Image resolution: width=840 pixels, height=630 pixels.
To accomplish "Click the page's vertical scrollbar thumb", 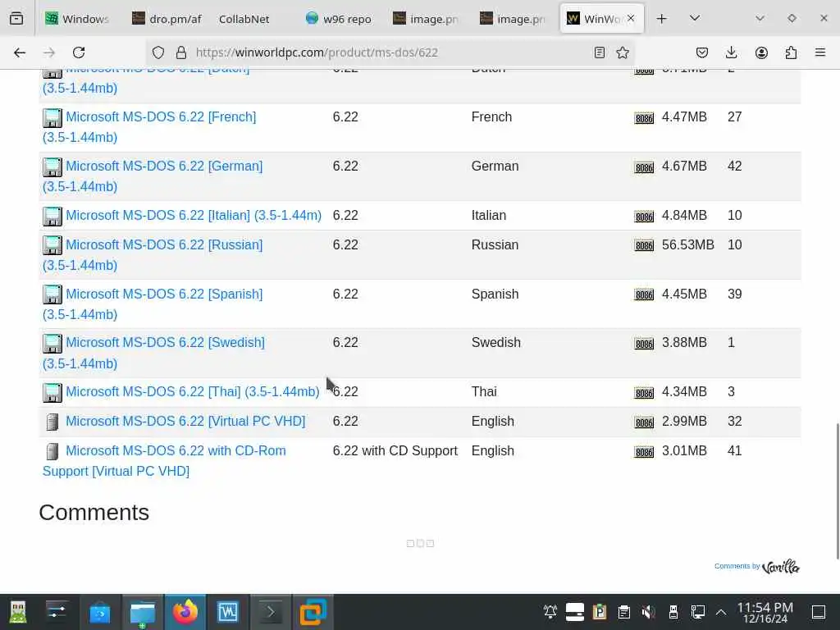I will click(838, 491).
